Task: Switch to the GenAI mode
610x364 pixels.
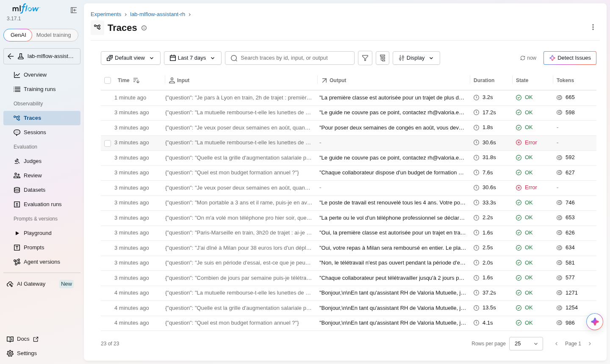Action: coord(18,35)
